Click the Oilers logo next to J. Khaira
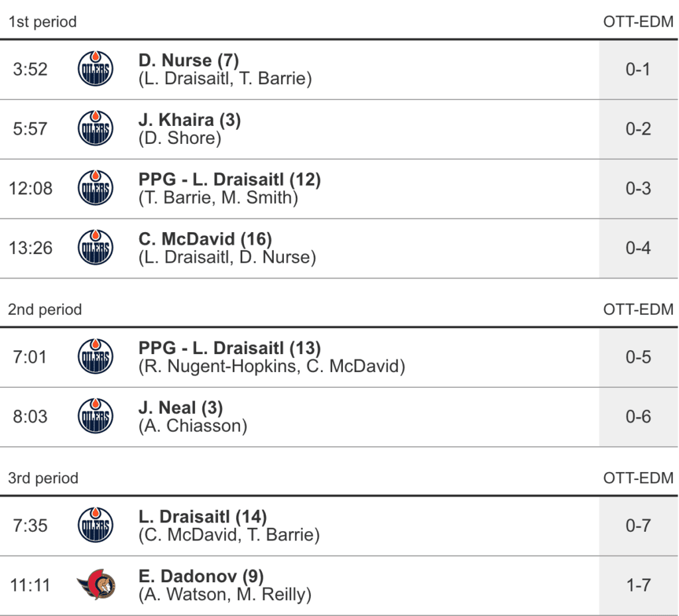679x616 pixels. [x=95, y=129]
